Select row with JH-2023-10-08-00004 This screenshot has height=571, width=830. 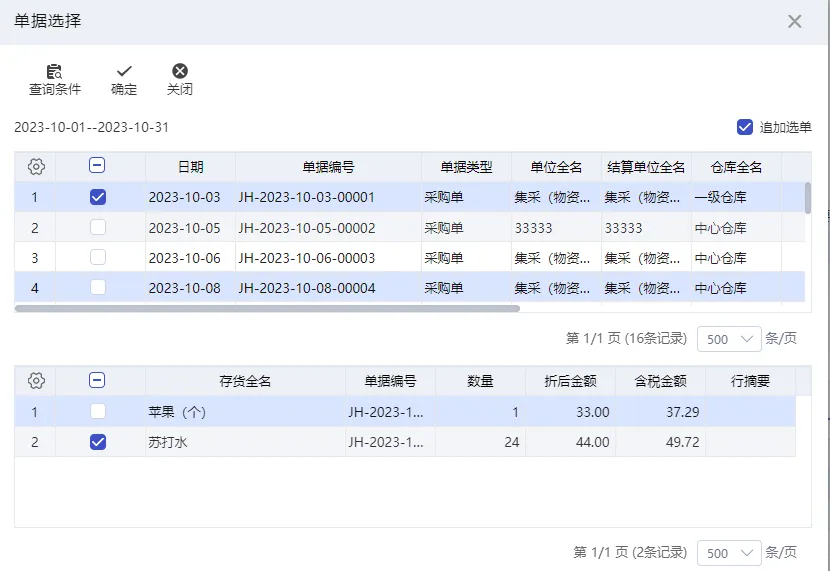[410, 288]
